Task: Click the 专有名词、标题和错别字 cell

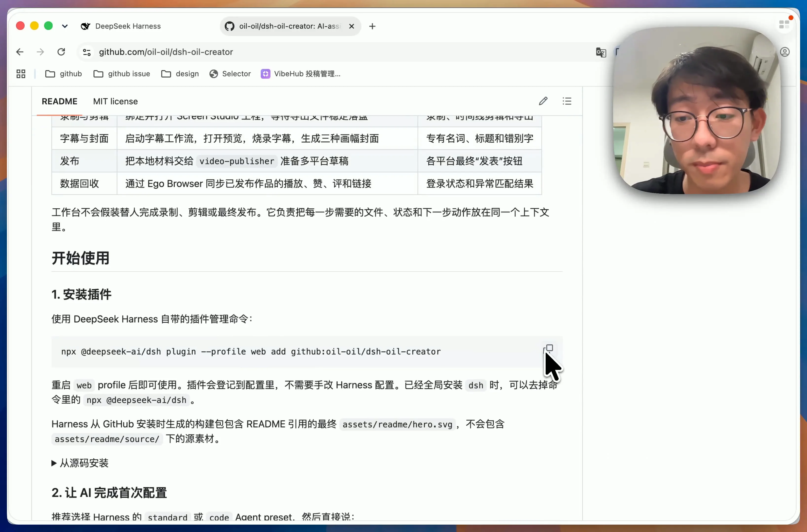Action: (x=480, y=138)
